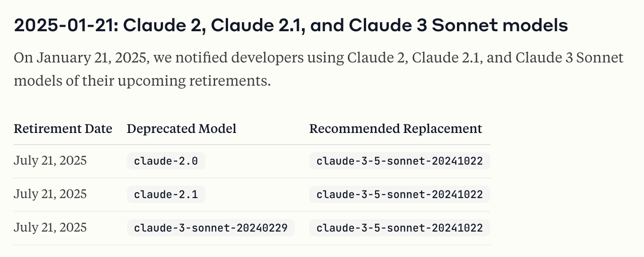The image size is (644, 257).
Task: Click the replacement model for claude-3-sonnet-20240229
Action: coord(399,228)
